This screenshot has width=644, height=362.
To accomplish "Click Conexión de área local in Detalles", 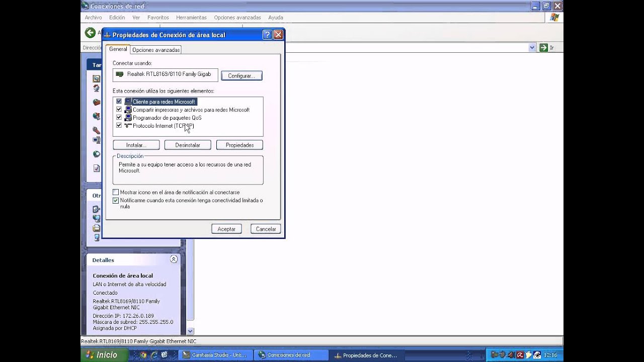I will click(x=123, y=276).
